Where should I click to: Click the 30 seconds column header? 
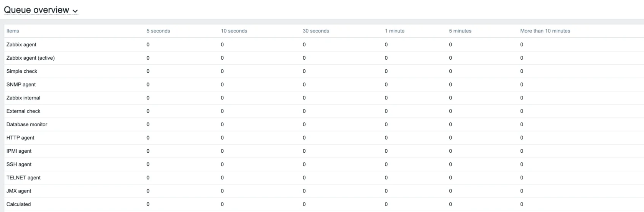click(x=316, y=31)
